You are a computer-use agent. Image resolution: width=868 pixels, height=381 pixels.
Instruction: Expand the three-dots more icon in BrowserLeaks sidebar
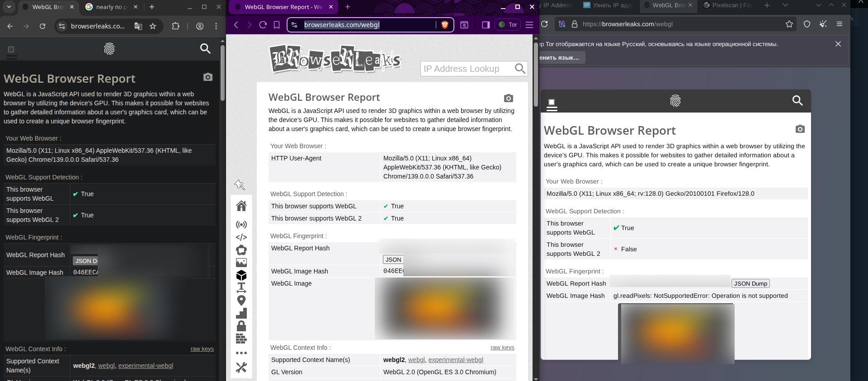tap(241, 353)
